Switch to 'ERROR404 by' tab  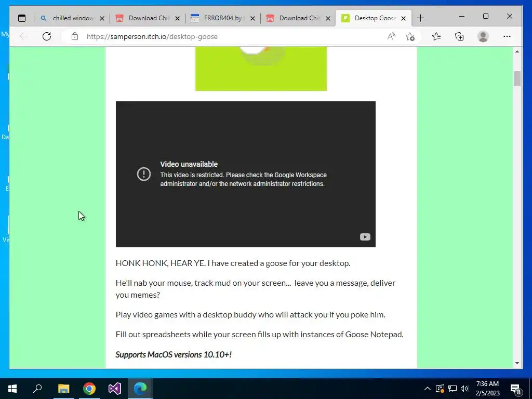coord(223,18)
